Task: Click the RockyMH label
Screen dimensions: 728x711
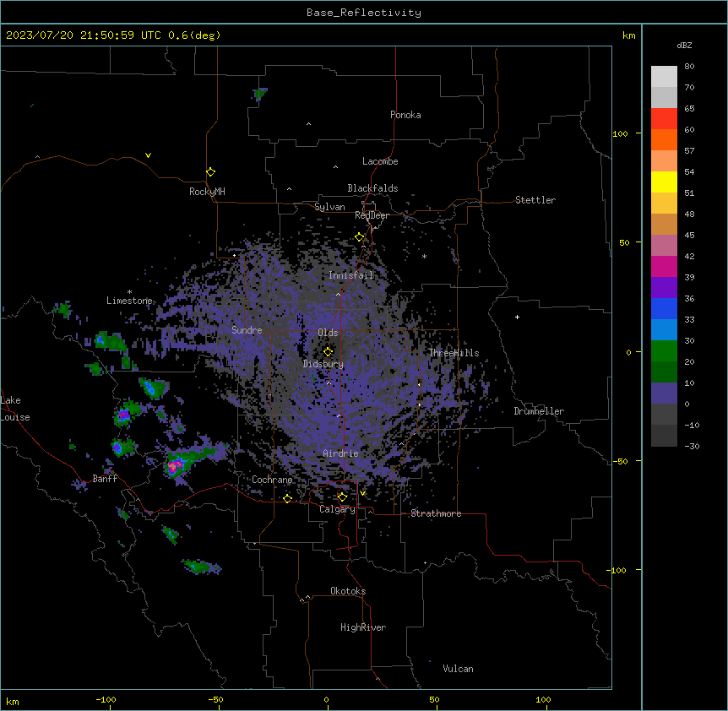Action: 207,192
